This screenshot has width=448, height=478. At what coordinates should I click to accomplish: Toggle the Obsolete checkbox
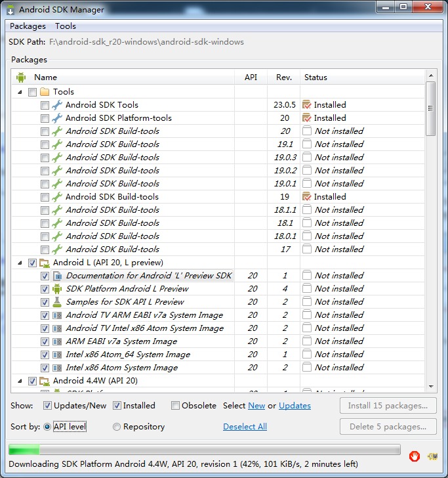tap(175, 406)
